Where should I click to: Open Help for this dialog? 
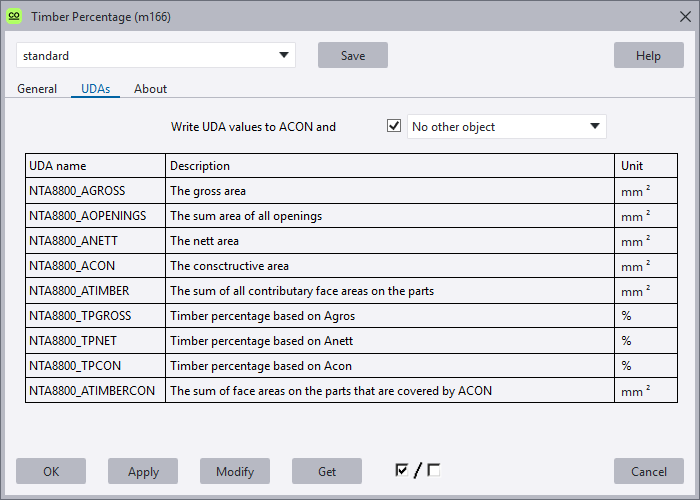[648, 56]
